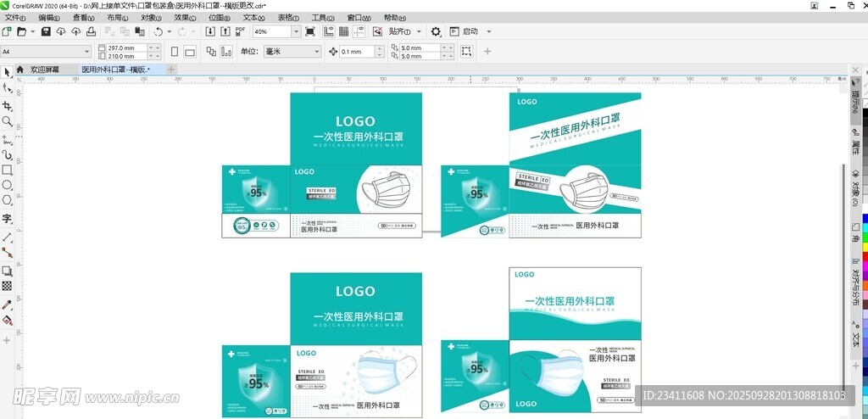868x419 pixels.
Task: Open the Options gear icon
Action: click(x=436, y=31)
